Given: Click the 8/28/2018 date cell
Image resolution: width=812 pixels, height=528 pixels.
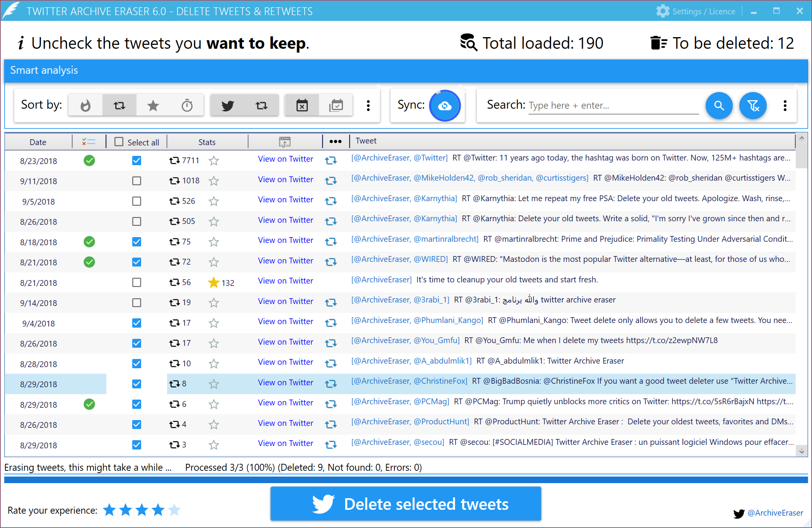Looking at the screenshot, I should (38, 364).
